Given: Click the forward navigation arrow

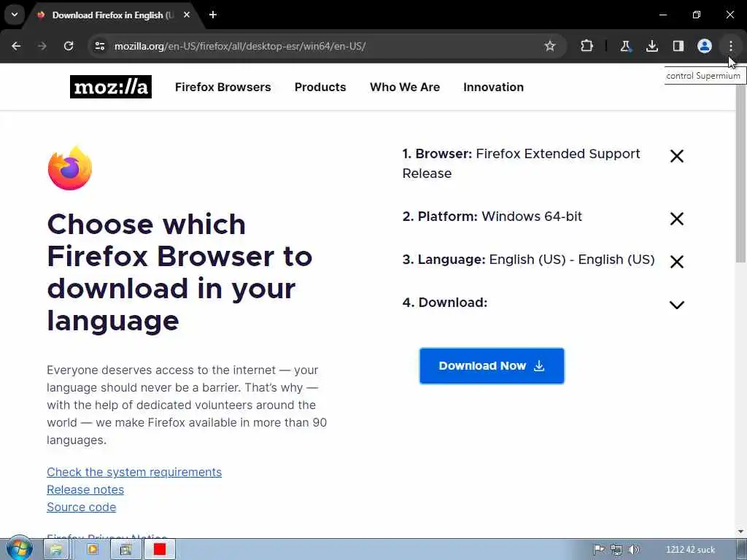Looking at the screenshot, I should click(x=42, y=46).
